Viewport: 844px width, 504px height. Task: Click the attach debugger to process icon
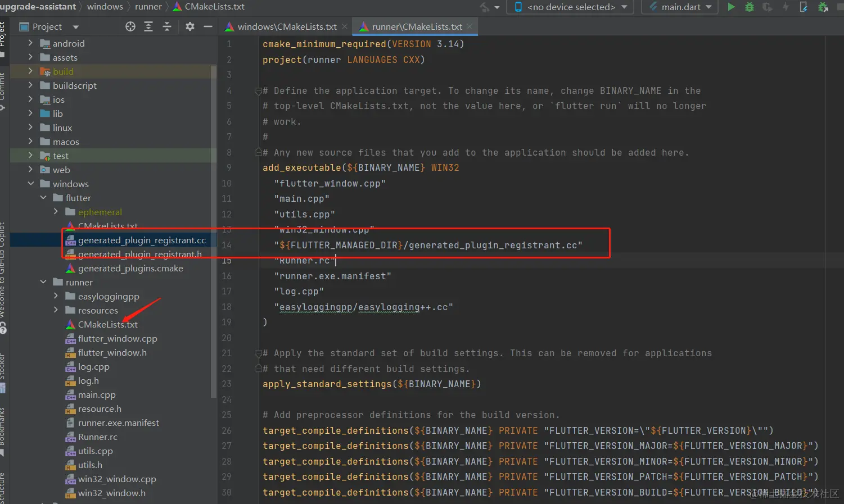tap(823, 7)
